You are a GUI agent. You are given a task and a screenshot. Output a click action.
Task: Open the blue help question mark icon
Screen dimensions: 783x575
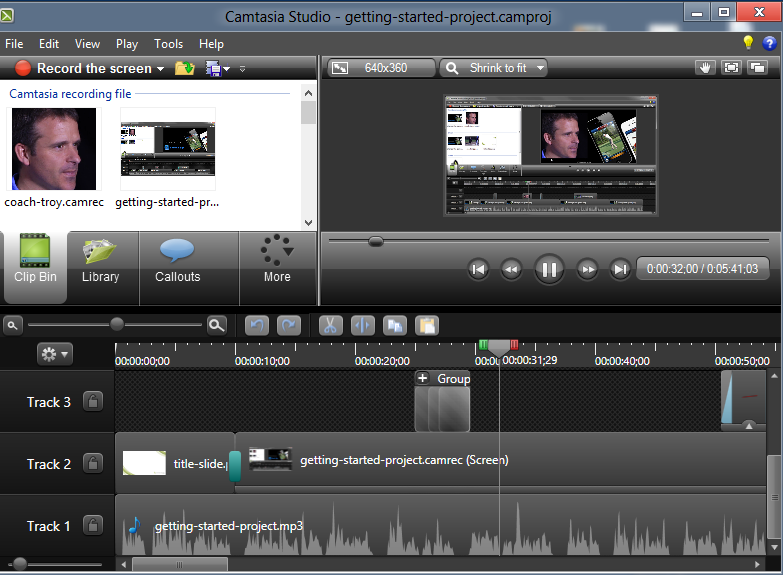click(769, 43)
